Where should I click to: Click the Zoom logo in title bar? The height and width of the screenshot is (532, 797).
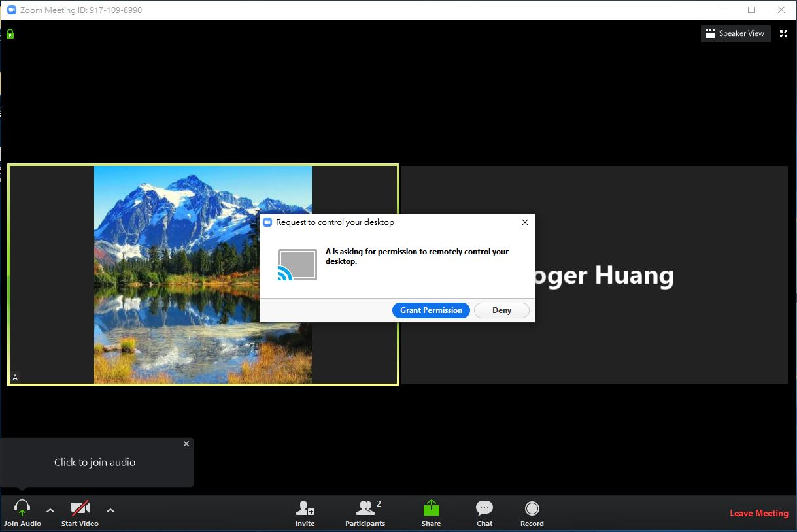coord(11,10)
